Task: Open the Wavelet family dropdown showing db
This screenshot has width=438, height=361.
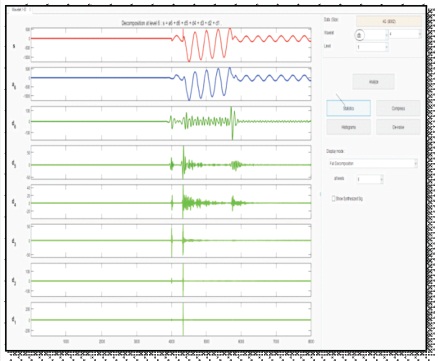Action: [x=372, y=35]
